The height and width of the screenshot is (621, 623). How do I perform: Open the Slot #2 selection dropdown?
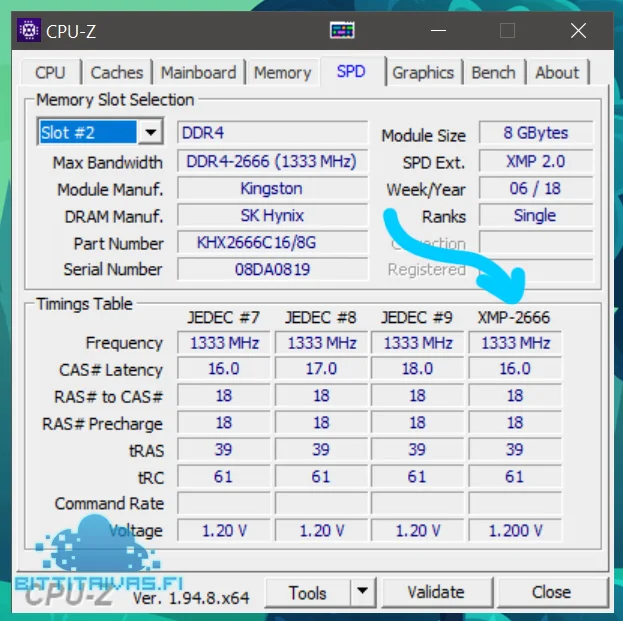(x=150, y=132)
